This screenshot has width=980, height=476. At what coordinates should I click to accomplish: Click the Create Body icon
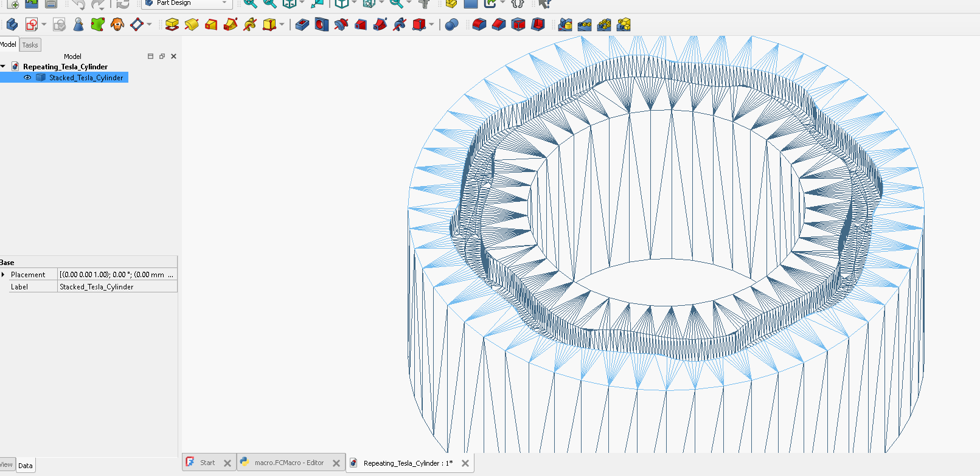(x=12, y=25)
